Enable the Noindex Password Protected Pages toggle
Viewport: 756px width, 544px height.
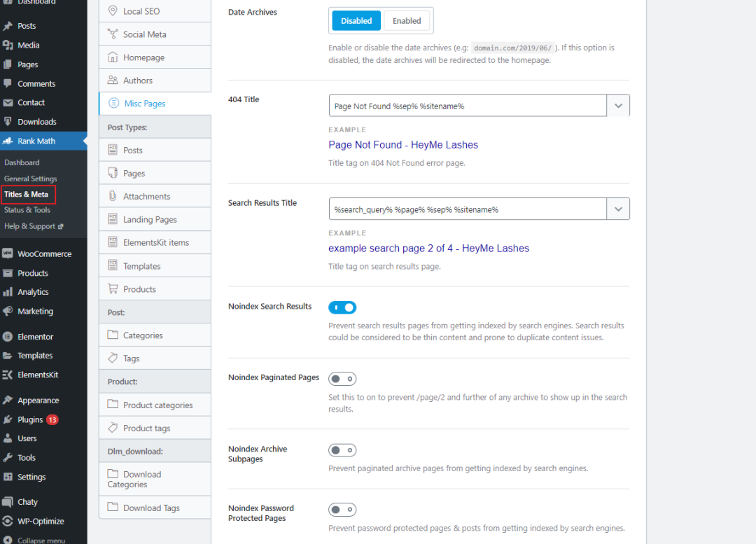(x=342, y=510)
